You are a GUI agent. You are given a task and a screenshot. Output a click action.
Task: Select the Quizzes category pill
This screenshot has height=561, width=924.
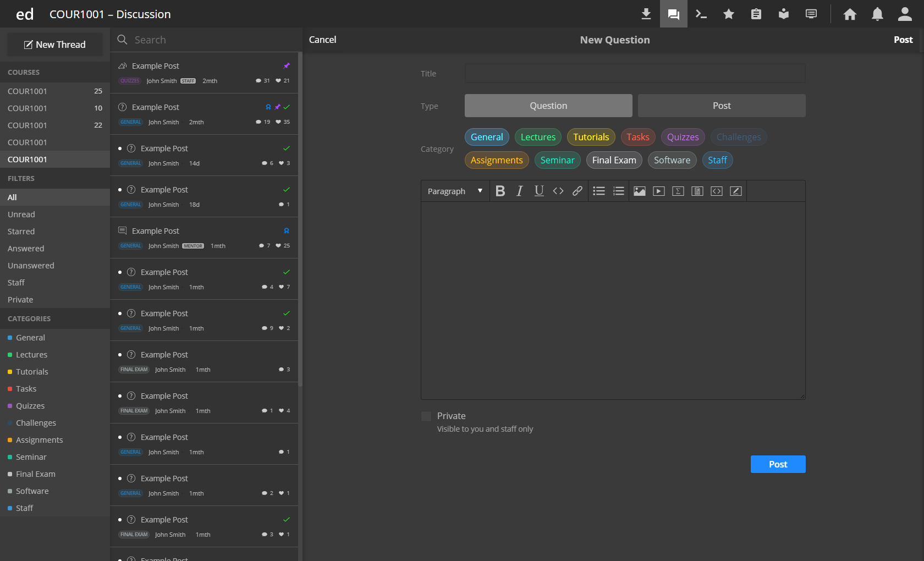pyautogui.click(x=683, y=137)
